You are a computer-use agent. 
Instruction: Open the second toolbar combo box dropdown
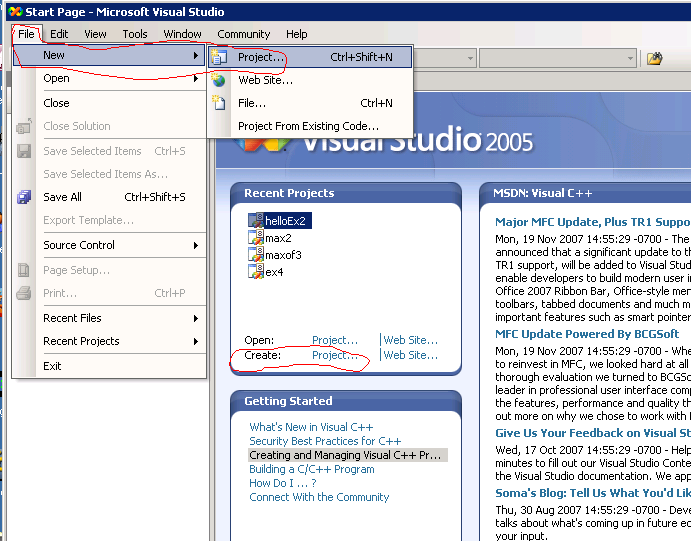pyautogui.click(x=630, y=58)
